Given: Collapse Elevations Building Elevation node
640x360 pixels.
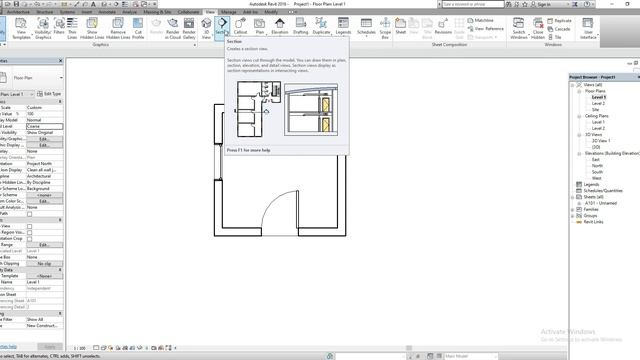Looking at the screenshot, I should coord(579,153).
